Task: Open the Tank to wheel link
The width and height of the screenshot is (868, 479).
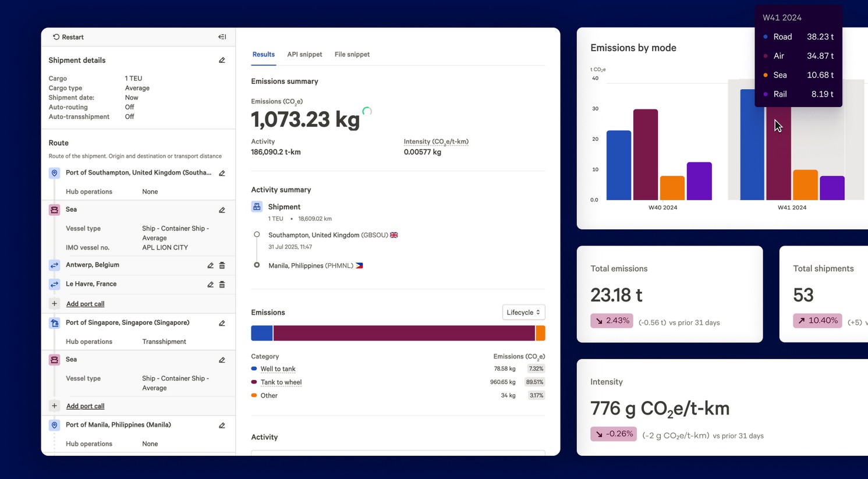Action: click(x=281, y=382)
